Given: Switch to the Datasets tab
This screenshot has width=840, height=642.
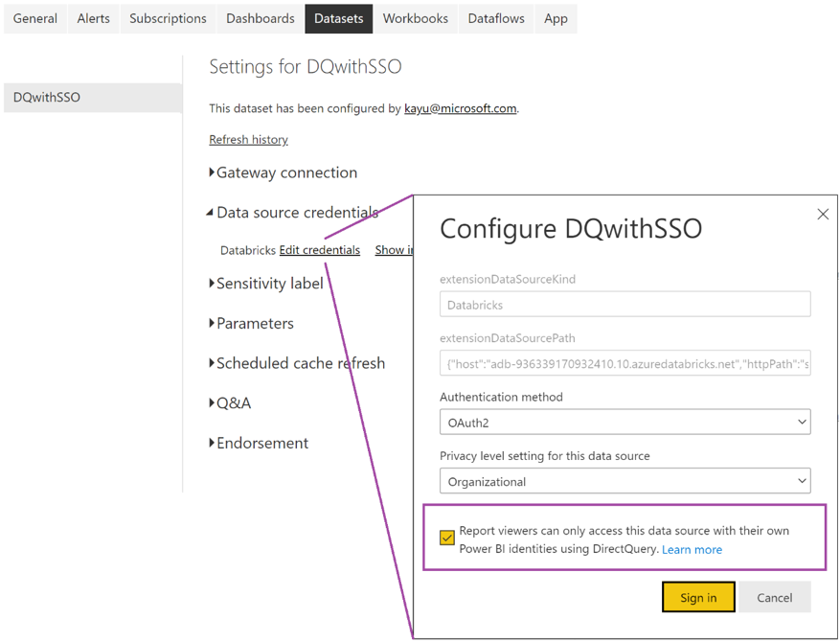Looking at the screenshot, I should [338, 18].
